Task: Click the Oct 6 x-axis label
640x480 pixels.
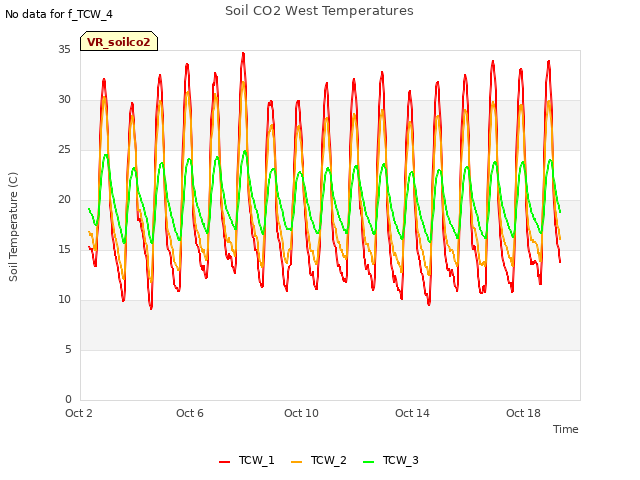Action: (190, 413)
